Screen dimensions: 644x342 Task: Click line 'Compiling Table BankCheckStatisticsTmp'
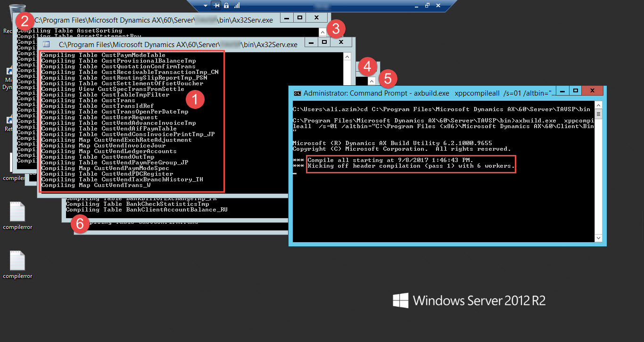137,204
